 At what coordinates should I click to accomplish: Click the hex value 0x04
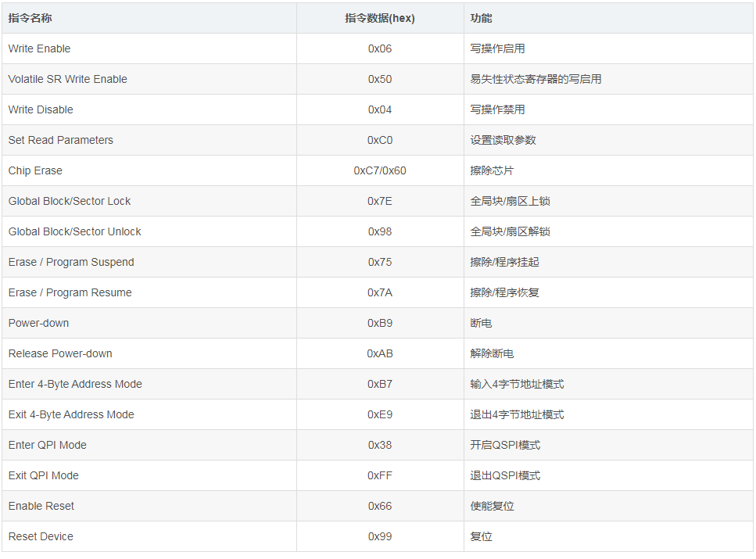[380, 109]
